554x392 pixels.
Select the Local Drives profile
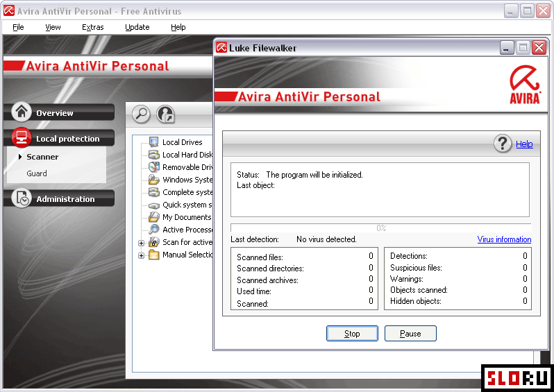tap(183, 142)
